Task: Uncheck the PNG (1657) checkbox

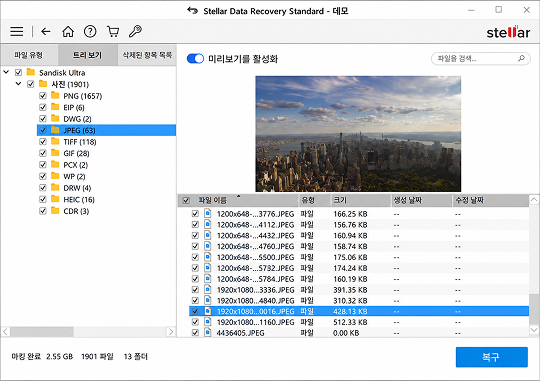Action: [43, 95]
